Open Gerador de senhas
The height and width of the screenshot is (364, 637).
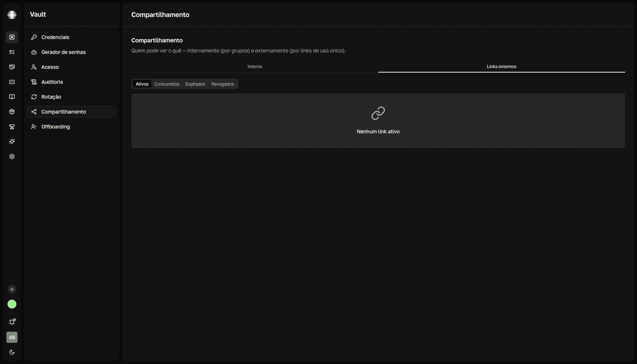[x=71, y=52]
